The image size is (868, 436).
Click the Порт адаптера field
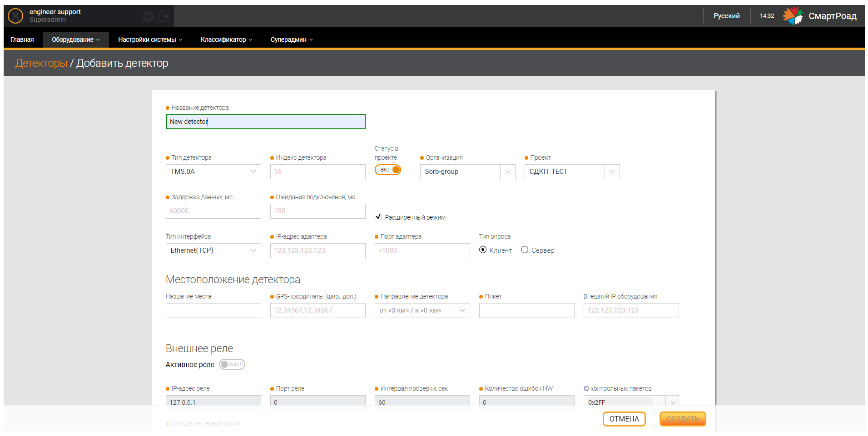coord(422,250)
